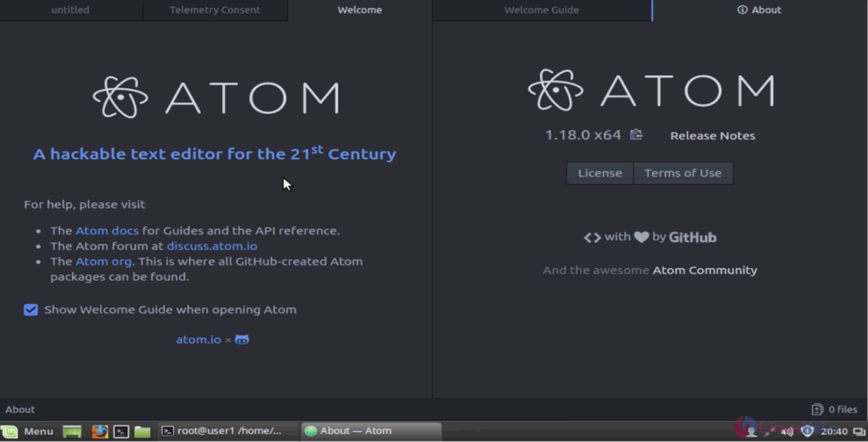This screenshot has height=442, width=868.
Task: Click the License button
Action: (x=600, y=173)
